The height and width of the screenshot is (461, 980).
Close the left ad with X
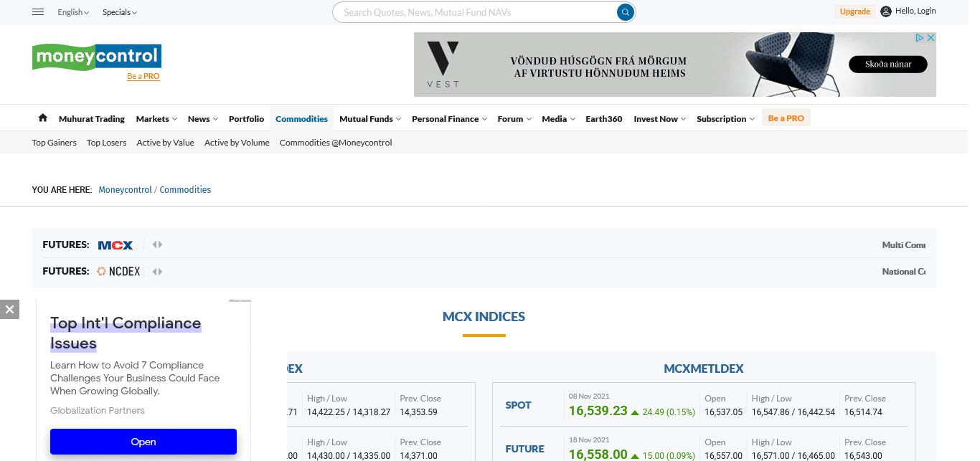click(x=9, y=309)
